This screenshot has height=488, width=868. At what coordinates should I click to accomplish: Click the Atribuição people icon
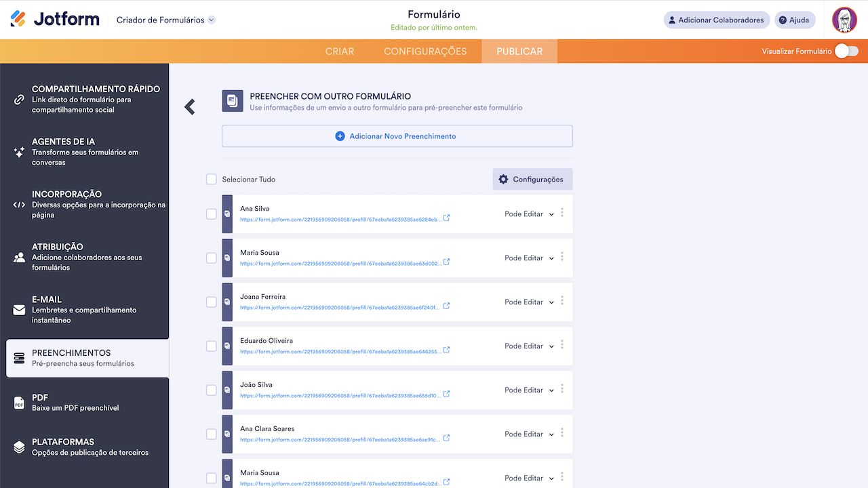(x=19, y=258)
